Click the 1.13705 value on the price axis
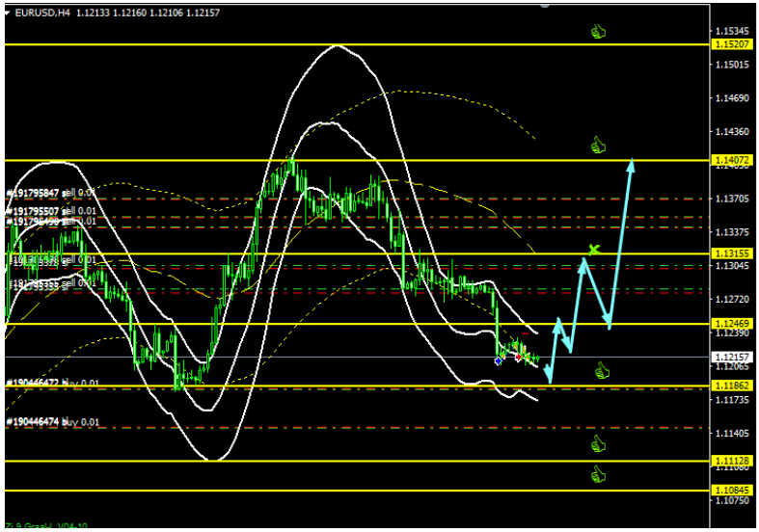 pos(732,199)
